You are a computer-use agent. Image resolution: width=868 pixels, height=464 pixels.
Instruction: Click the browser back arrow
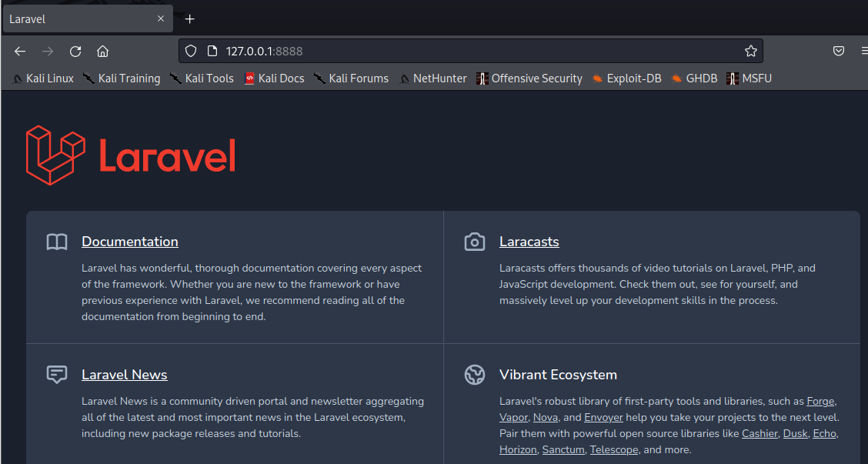[20, 52]
